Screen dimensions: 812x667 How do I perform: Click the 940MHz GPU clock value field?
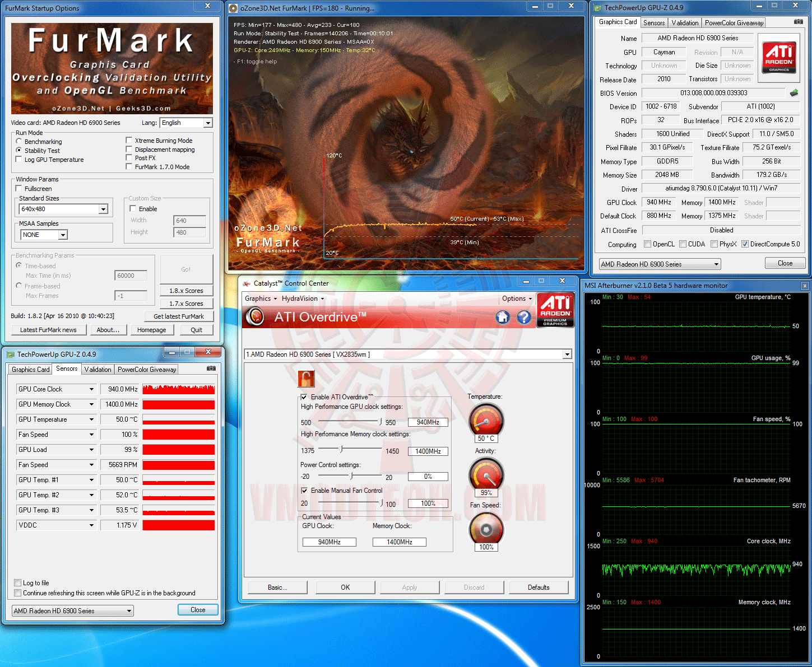coord(428,422)
